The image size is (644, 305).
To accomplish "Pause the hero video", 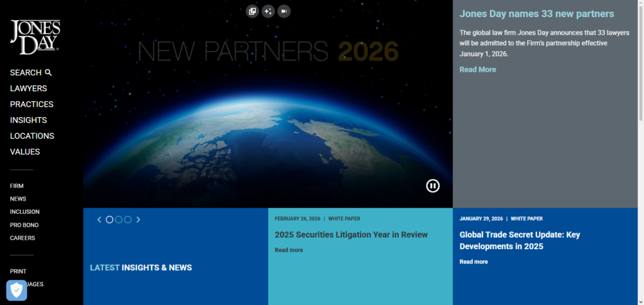I will (433, 186).
